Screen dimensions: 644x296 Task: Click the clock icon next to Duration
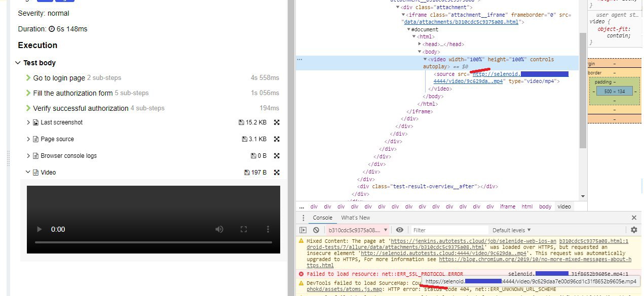51,29
